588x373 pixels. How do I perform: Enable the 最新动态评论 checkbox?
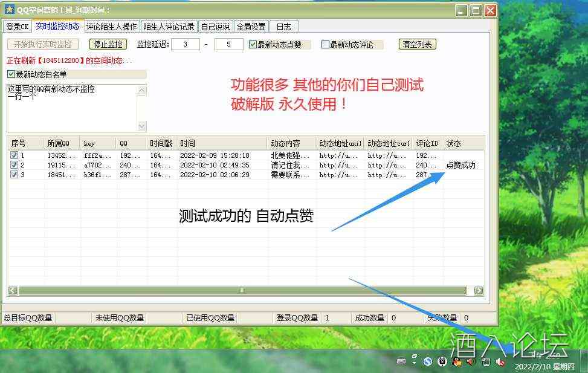[325, 44]
